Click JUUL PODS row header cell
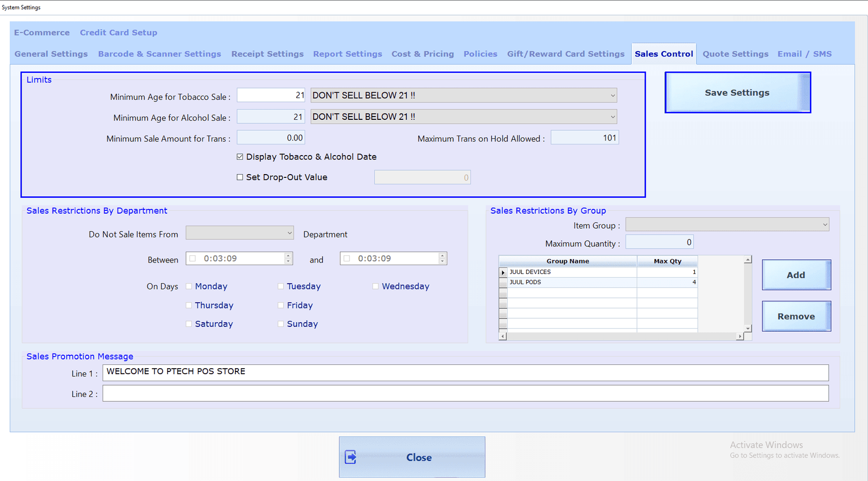Viewport: 868px width, 481px height. (x=503, y=283)
